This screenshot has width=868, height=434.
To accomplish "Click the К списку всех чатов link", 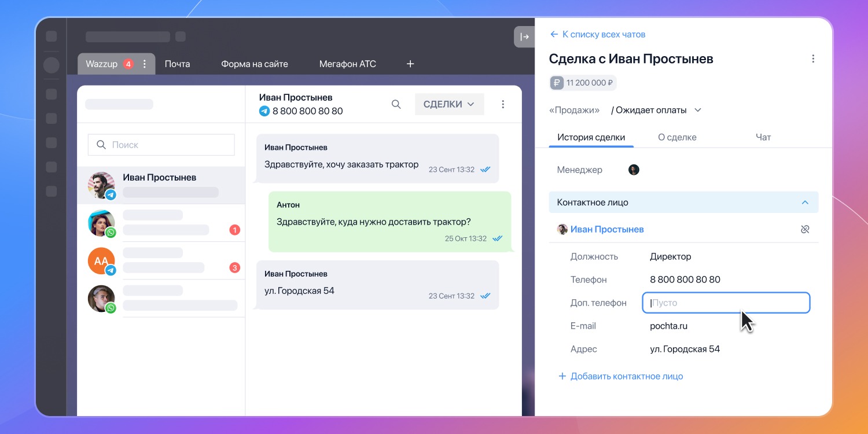I will (597, 34).
